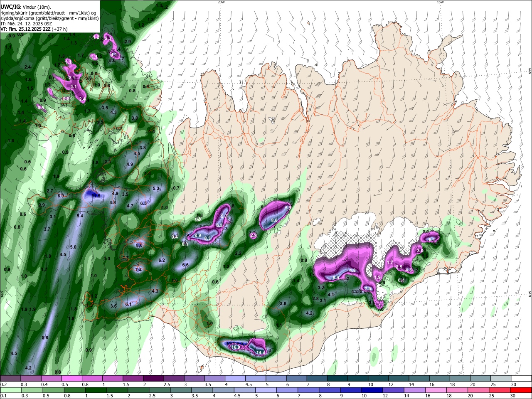Viewport: 532px width, 399px height.
Task: Click the 'slydda/snjókoma' legend description line
Action: pos(49,18)
